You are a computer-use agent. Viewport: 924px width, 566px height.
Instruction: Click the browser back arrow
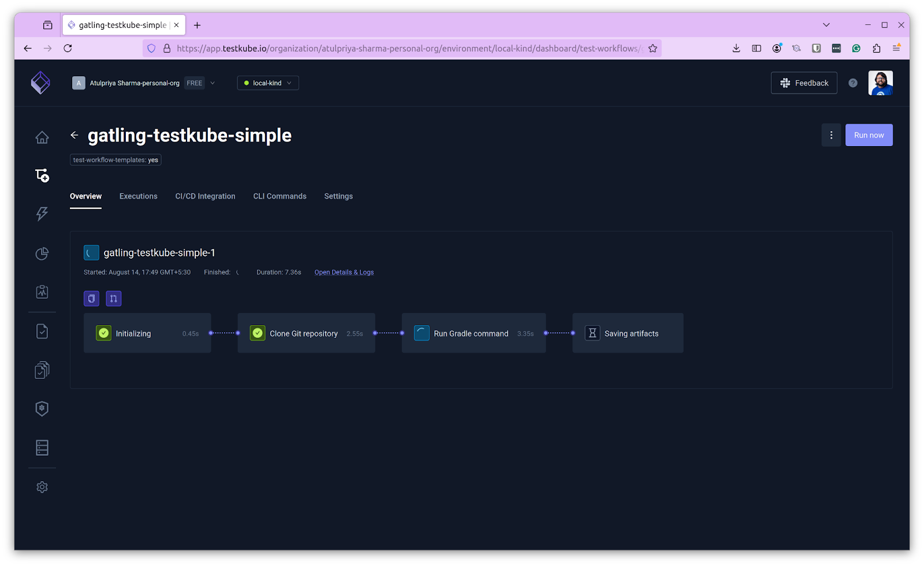tap(28, 49)
